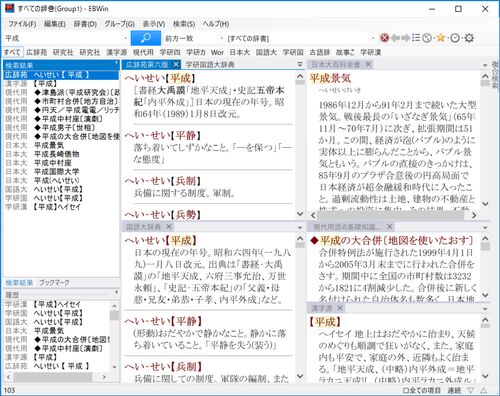Screen dimensions: 500x396
Task: Select the Wor dictionary button
Action: [217, 52]
